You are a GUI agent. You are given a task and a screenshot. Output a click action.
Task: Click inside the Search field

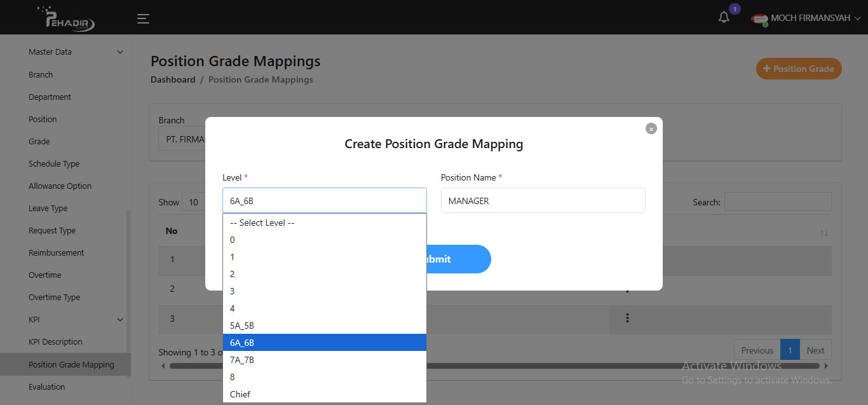click(x=776, y=202)
